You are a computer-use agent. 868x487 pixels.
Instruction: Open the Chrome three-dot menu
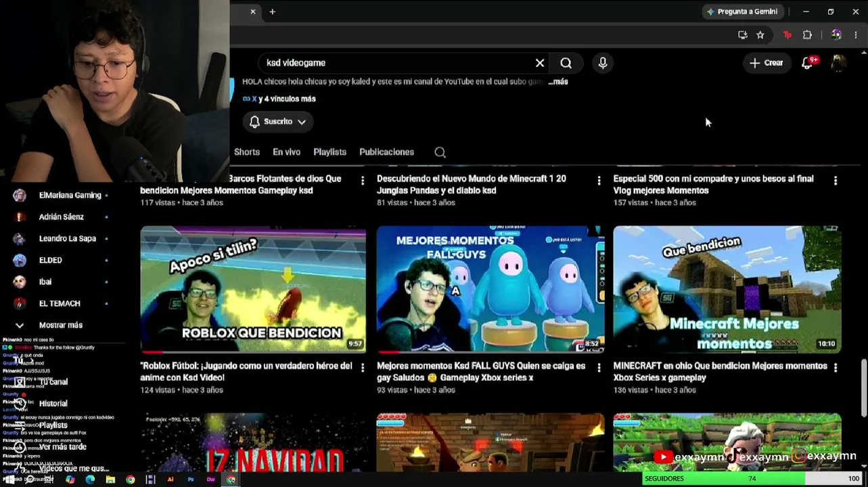coord(856,35)
